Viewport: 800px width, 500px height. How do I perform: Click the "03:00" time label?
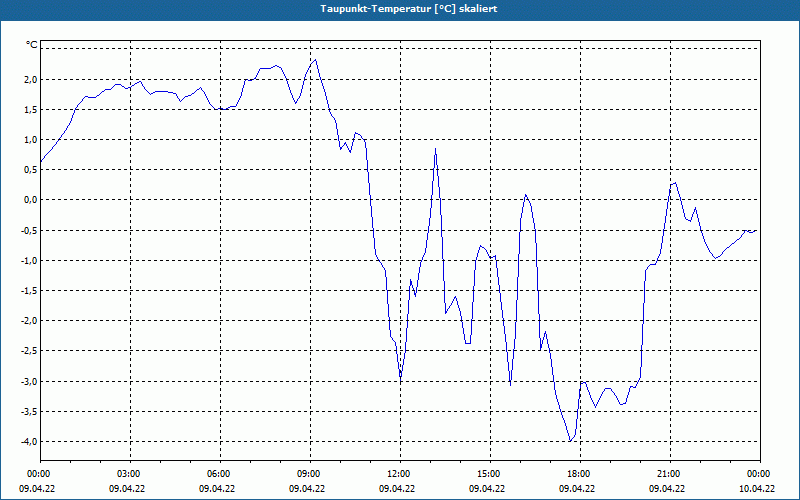point(130,474)
